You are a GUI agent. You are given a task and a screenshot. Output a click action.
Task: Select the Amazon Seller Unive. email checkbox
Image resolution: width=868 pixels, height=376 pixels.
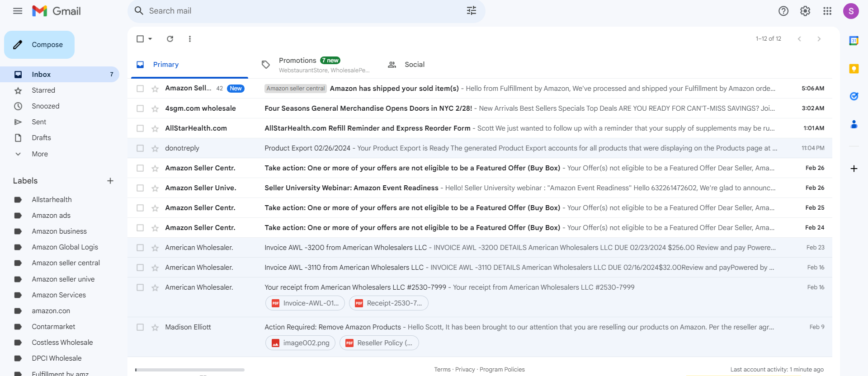[x=140, y=188]
